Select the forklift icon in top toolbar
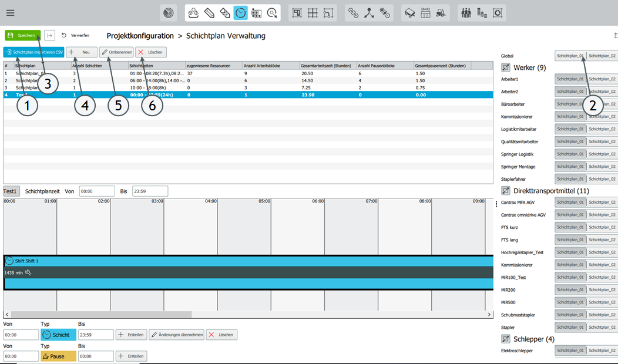618x364 pixels. (441, 12)
